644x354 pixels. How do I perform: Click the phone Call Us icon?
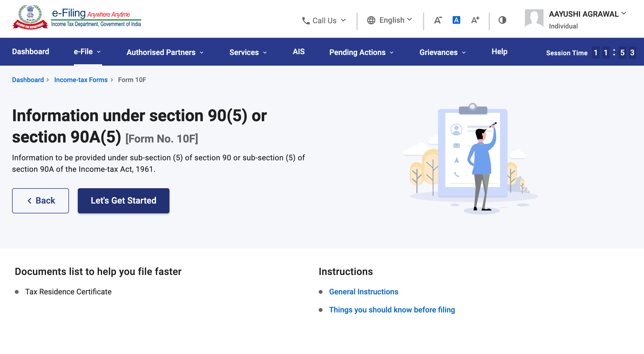pos(306,21)
